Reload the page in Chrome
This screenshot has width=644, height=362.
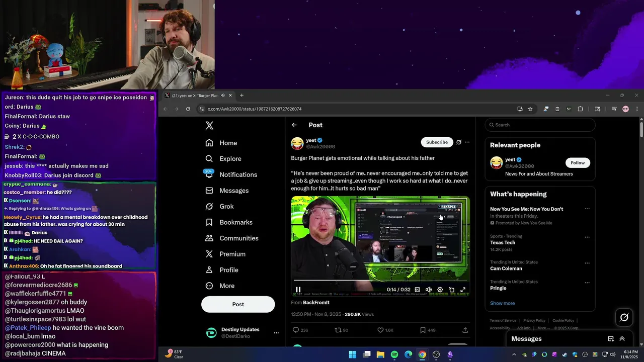[x=188, y=109]
